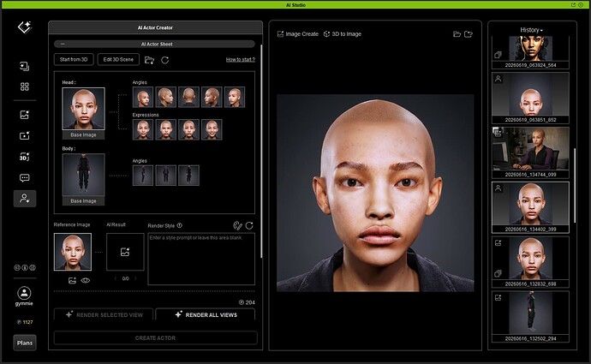This screenshot has height=364, width=591.
Task: Toggle the eye icon under Reference Image
Action: pyautogui.click(x=86, y=280)
